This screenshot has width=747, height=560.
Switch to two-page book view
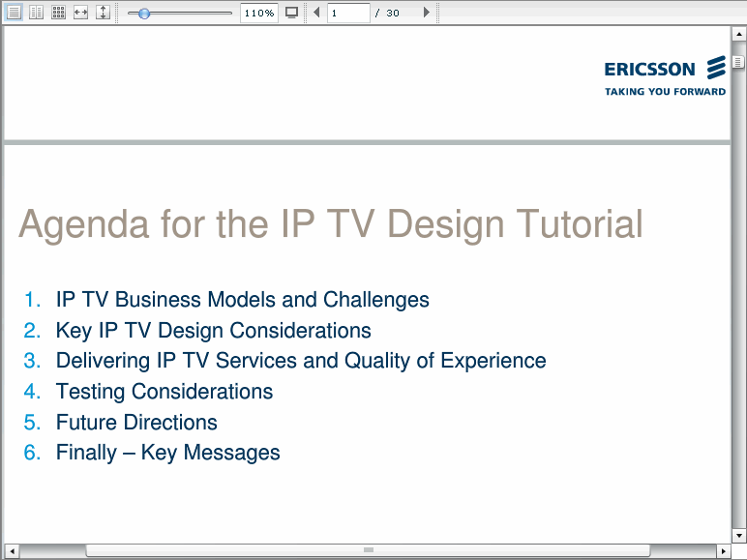click(x=36, y=12)
